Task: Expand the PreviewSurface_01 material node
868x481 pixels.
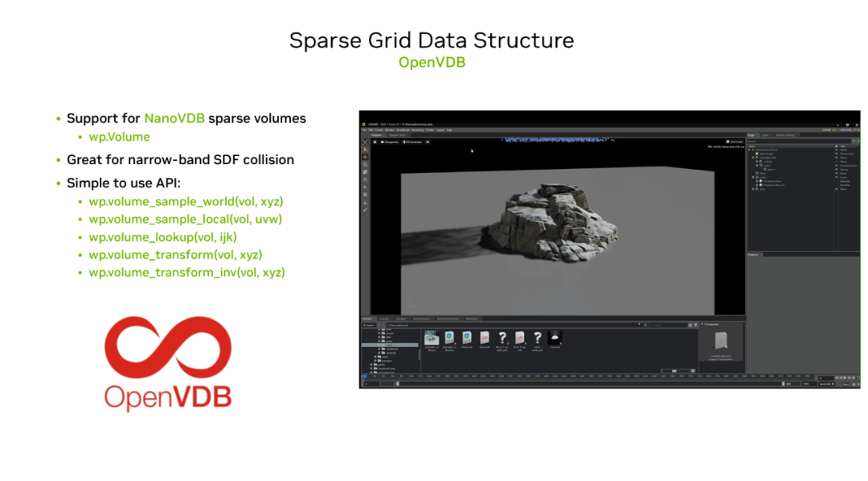Action: tap(757, 185)
